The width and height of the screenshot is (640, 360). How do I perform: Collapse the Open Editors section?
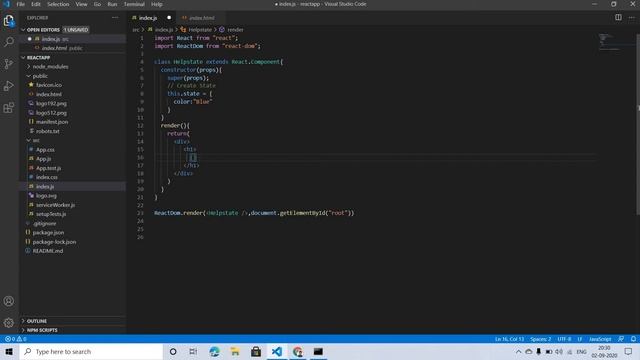click(23, 30)
